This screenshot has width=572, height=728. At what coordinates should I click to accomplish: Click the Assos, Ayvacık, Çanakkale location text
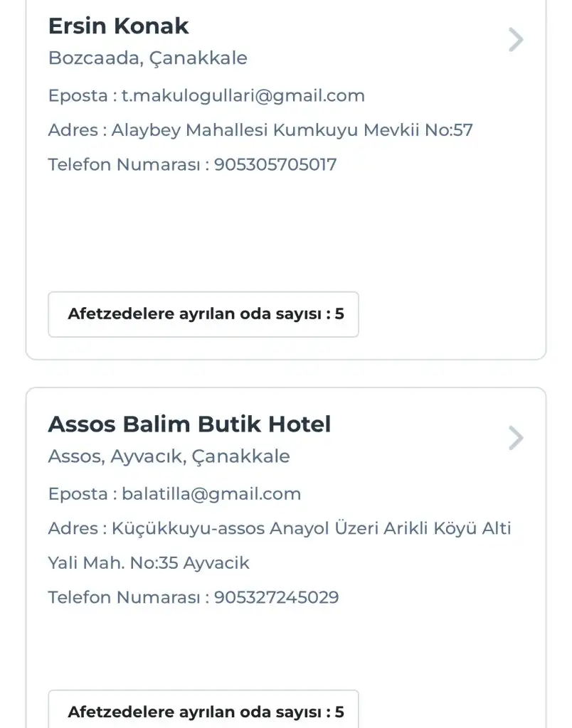(169, 456)
